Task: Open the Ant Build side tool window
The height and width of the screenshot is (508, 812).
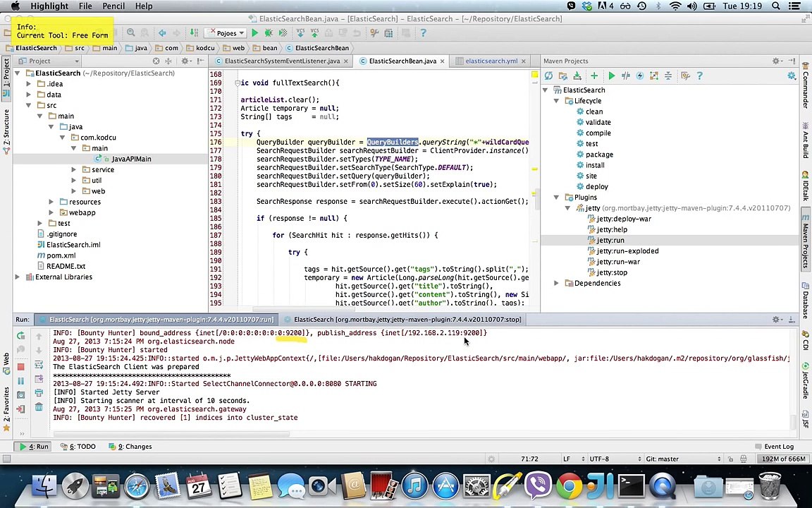Action: click(x=806, y=139)
